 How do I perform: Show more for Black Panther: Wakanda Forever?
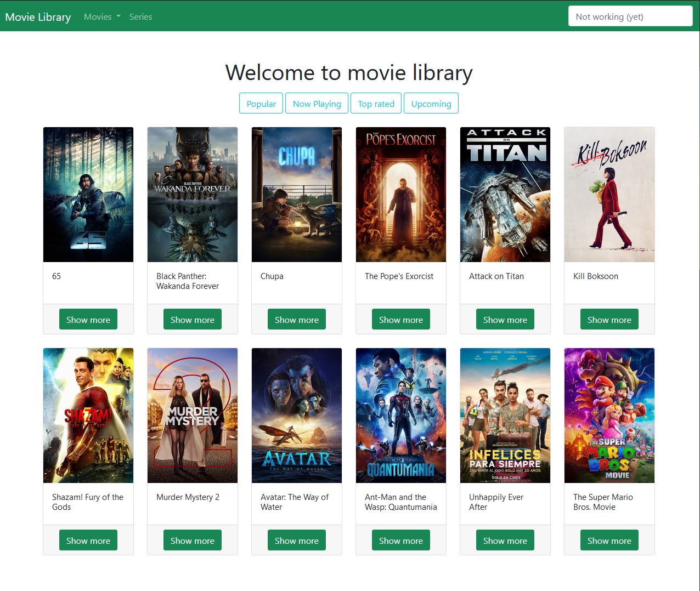193,320
